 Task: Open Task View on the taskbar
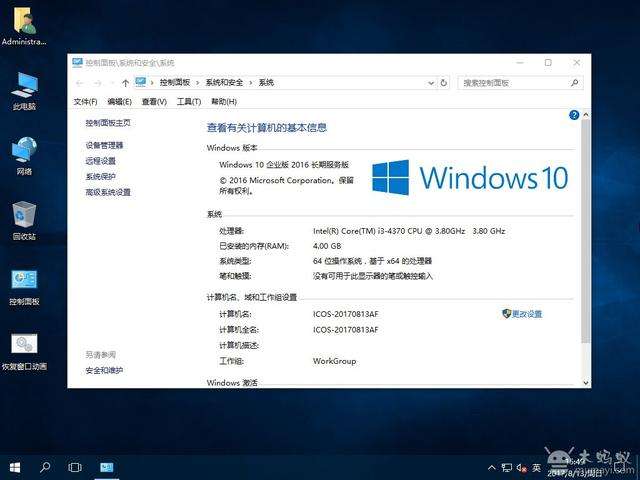pos(75,467)
